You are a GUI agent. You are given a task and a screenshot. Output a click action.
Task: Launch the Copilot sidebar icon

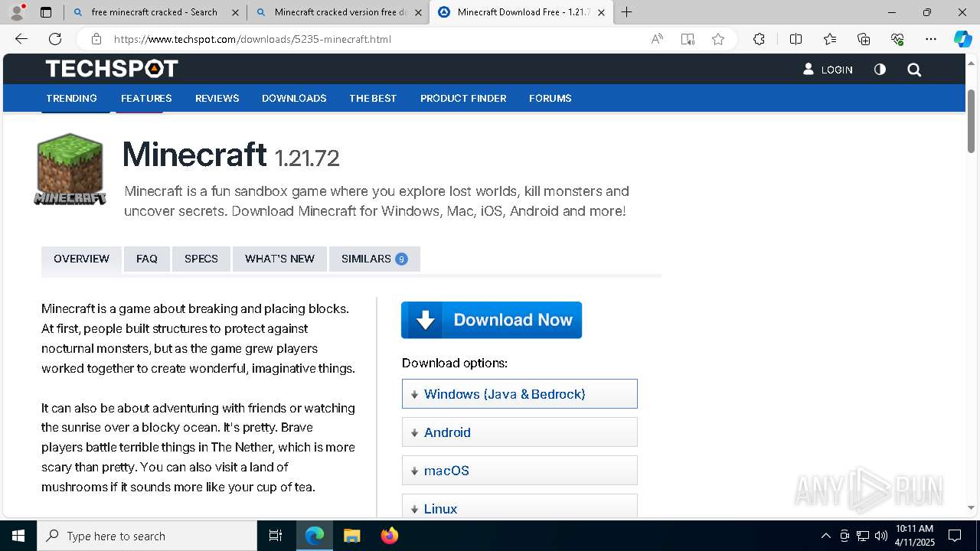pos(962,39)
